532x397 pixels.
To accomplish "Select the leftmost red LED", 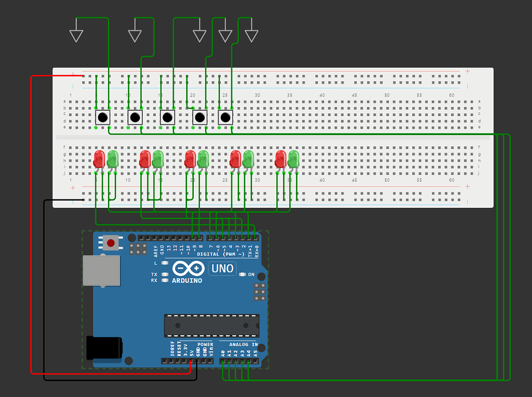I will 99,158.
